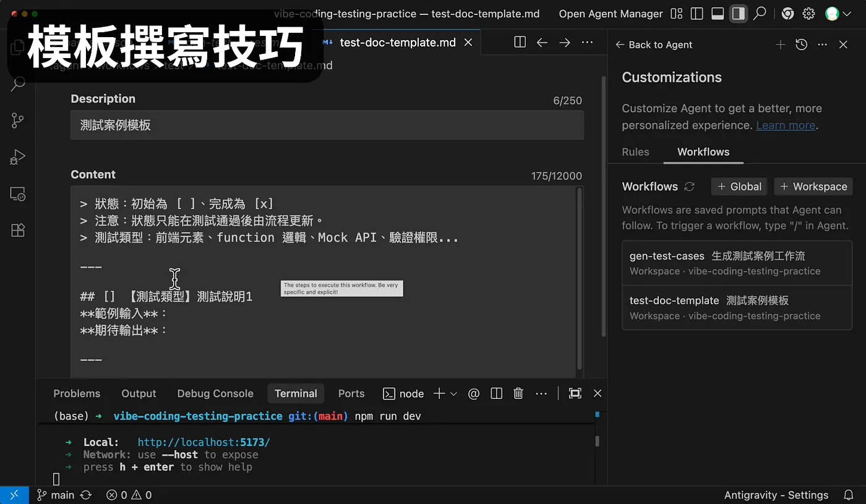
Task: Refresh the Workflows list
Action: click(690, 186)
